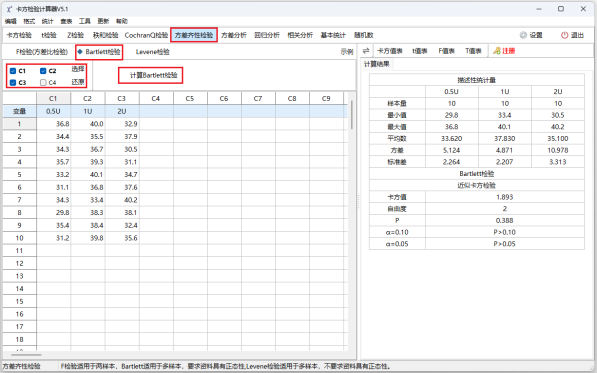
Task: Click the cell containing 39.8
Action: [x=88, y=238]
